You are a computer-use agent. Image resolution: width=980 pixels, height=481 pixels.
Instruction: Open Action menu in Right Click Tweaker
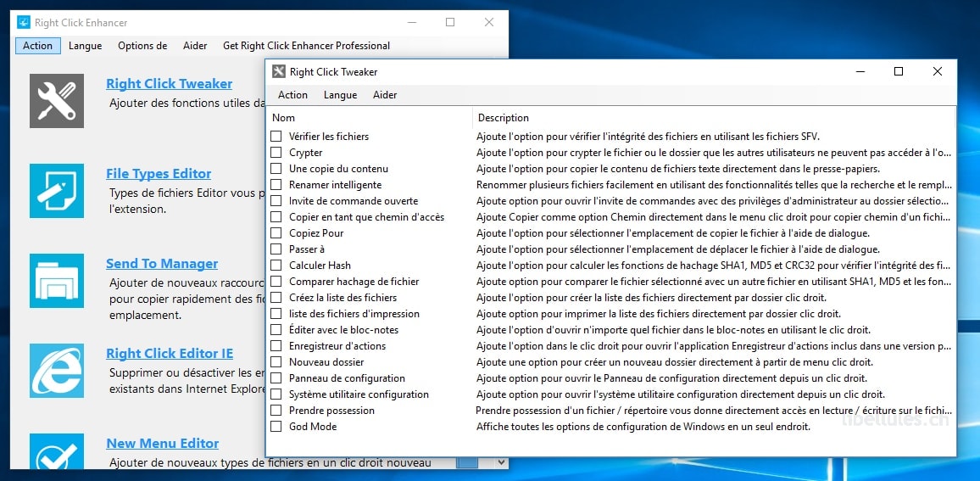(292, 95)
